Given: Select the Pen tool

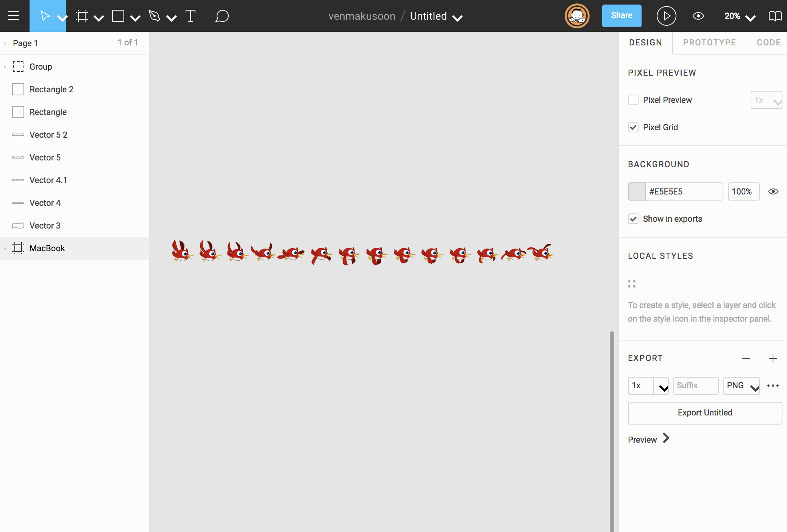Looking at the screenshot, I should pyautogui.click(x=154, y=16).
